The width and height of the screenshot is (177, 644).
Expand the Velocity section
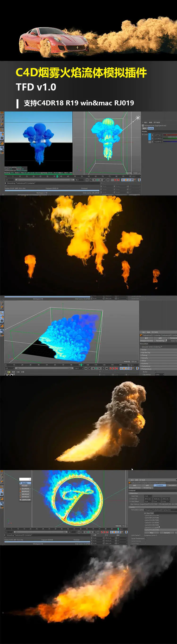(x=158, y=358)
